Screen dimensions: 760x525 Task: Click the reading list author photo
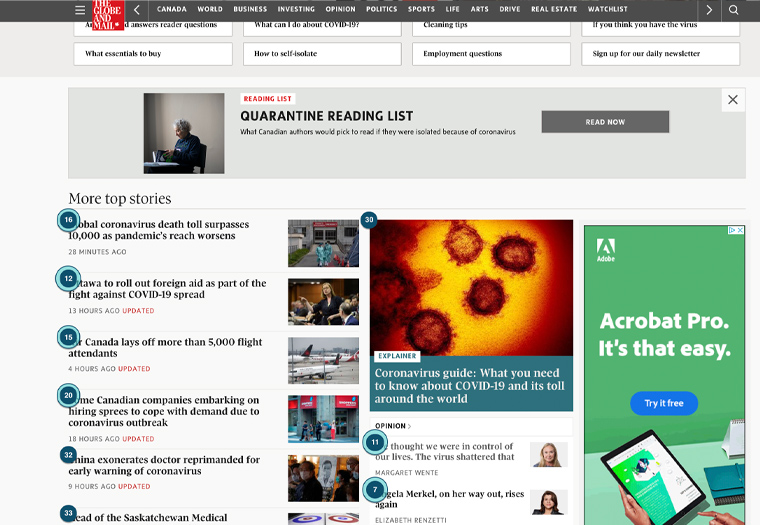[184, 133]
